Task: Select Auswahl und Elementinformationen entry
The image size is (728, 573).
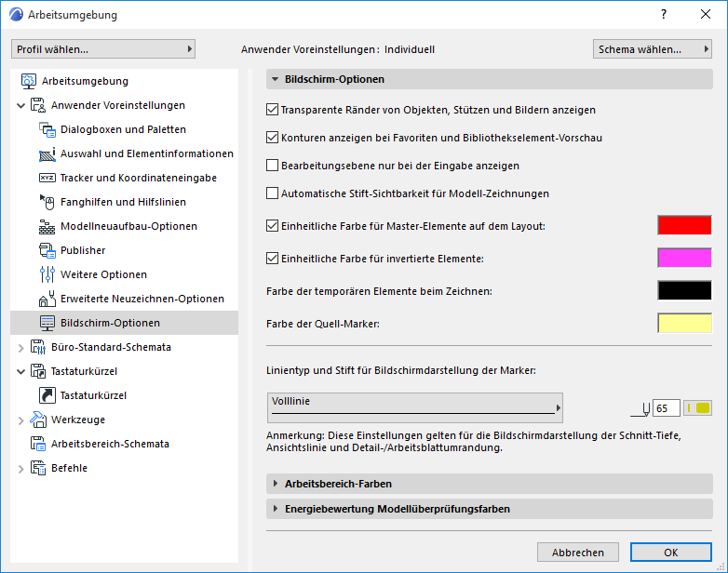Action: click(147, 153)
